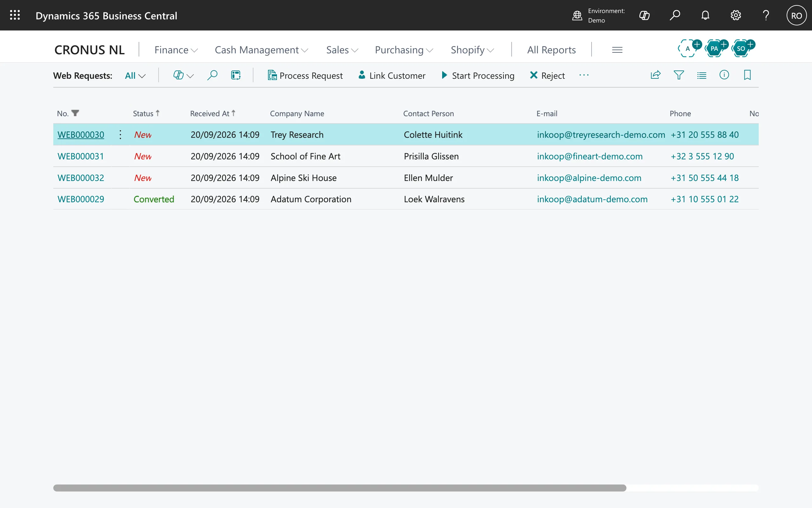This screenshot has height=508, width=812.
Task: Click the A agent hexagon icon
Action: [x=688, y=49]
